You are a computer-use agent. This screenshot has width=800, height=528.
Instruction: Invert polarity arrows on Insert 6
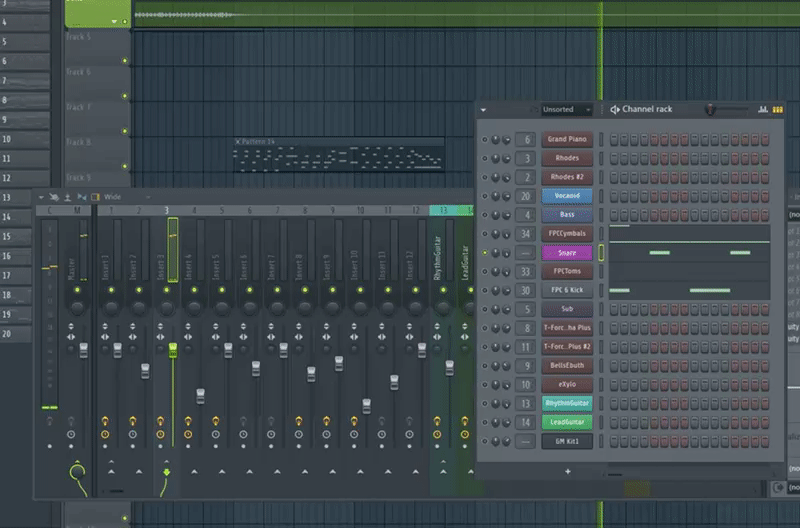243,326
